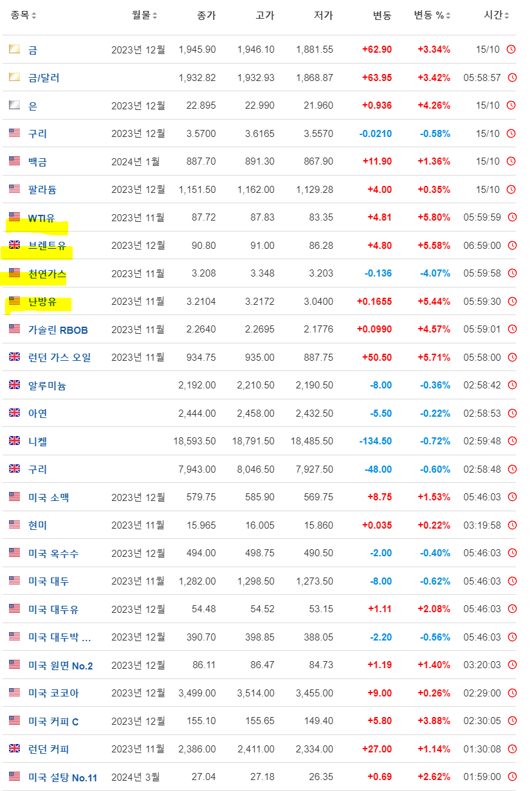The height and width of the screenshot is (791, 532).
Task: Click the UK flag beside 브렌트유
Action: pyautogui.click(x=14, y=245)
